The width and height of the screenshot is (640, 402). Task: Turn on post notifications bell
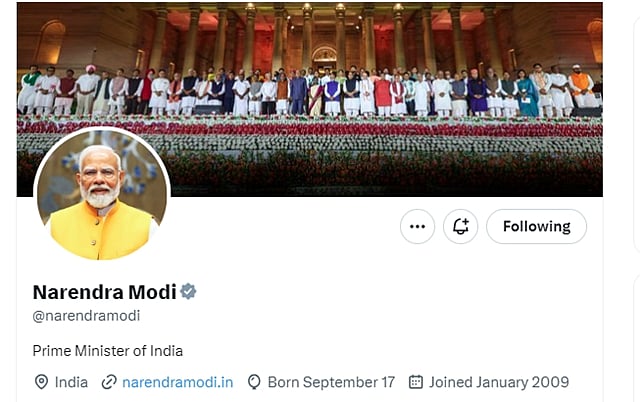pos(461,227)
